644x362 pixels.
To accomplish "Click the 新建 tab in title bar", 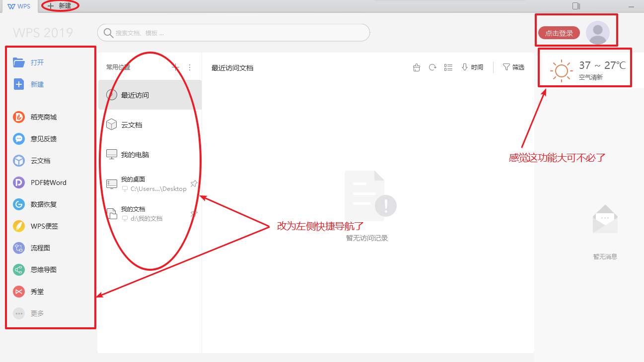I will [x=60, y=6].
